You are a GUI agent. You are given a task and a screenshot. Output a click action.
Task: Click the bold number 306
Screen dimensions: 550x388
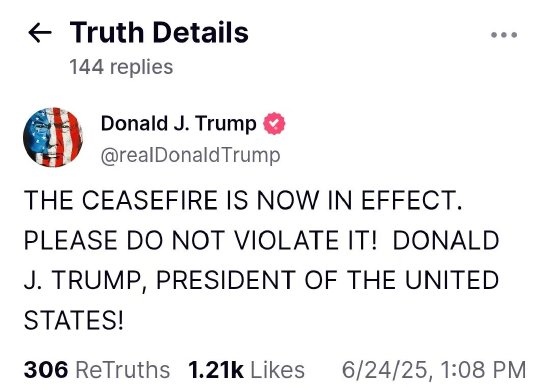[46, 370]
